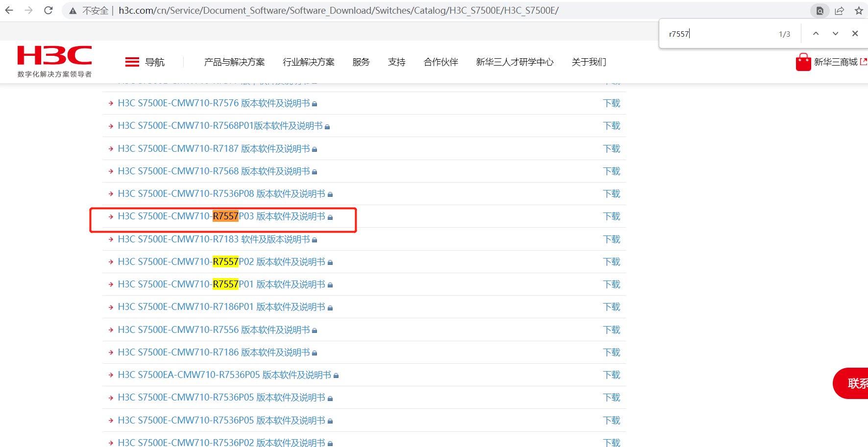Open the S7500E-CMW710-R7536P08 software entry

tap(221, 194)
